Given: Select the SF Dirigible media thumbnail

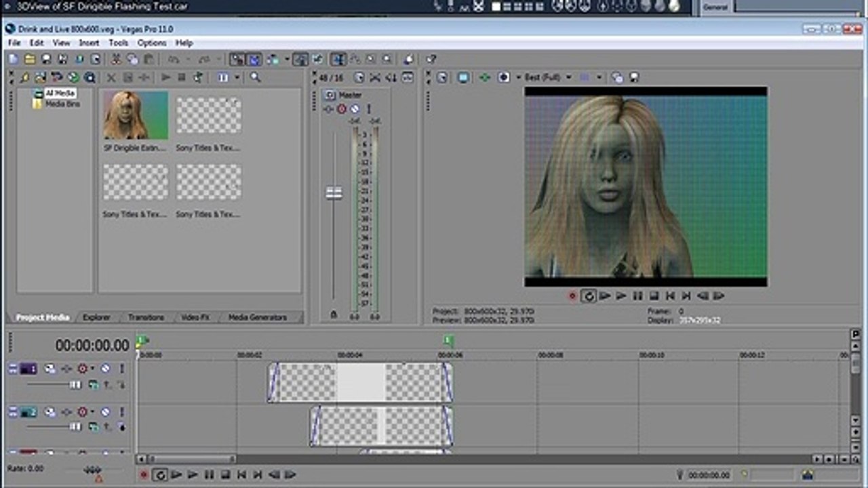Looking at the screenshot, I should 136,115.
